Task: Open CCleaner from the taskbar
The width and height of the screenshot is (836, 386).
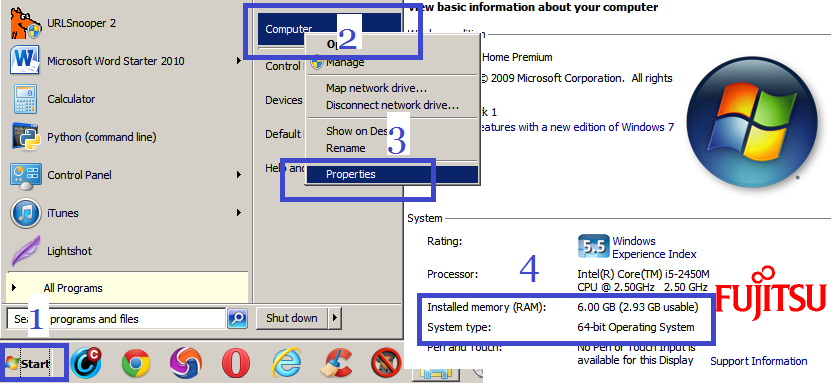Action: 336,364
